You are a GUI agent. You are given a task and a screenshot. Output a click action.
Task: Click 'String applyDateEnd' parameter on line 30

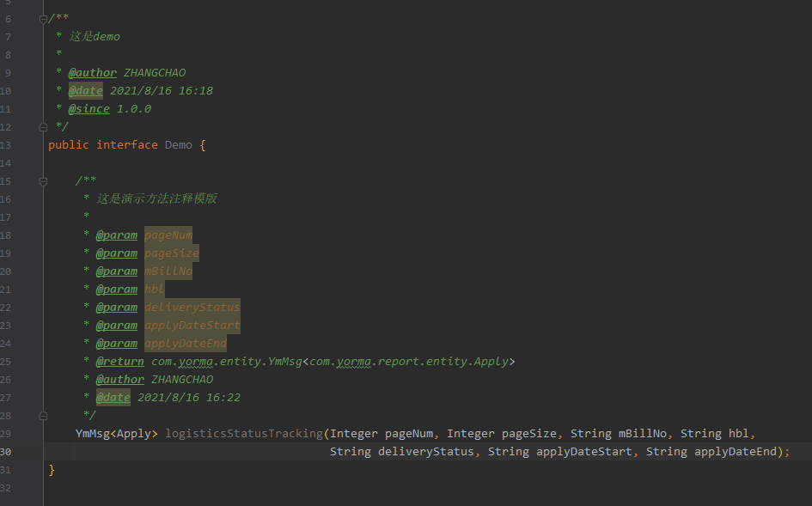point(711,452)
